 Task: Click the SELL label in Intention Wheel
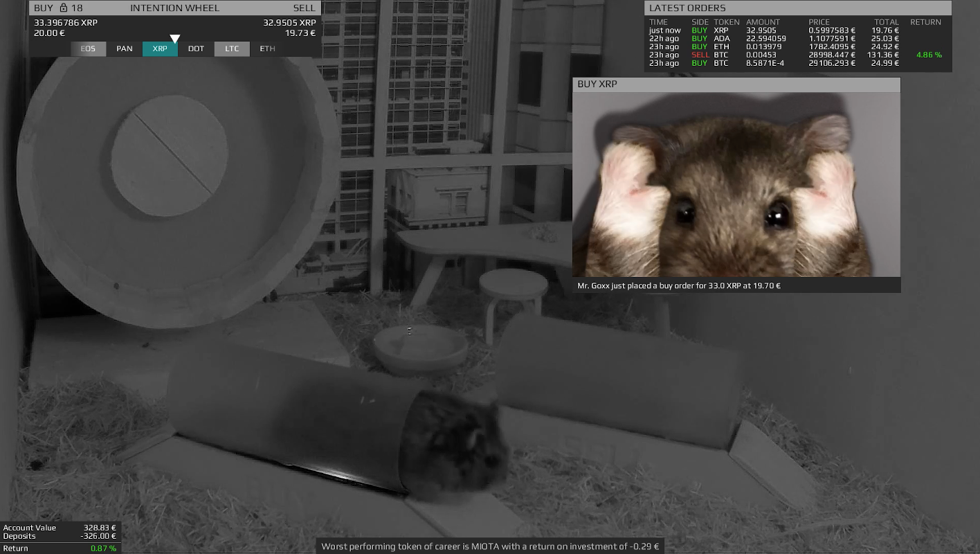(x=304, y=8)
